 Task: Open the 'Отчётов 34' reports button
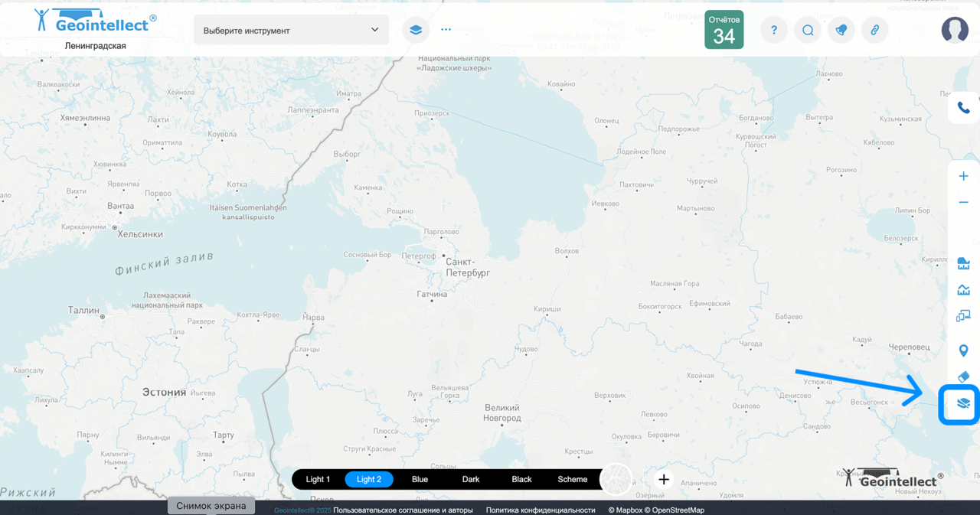tap(724, 30)
